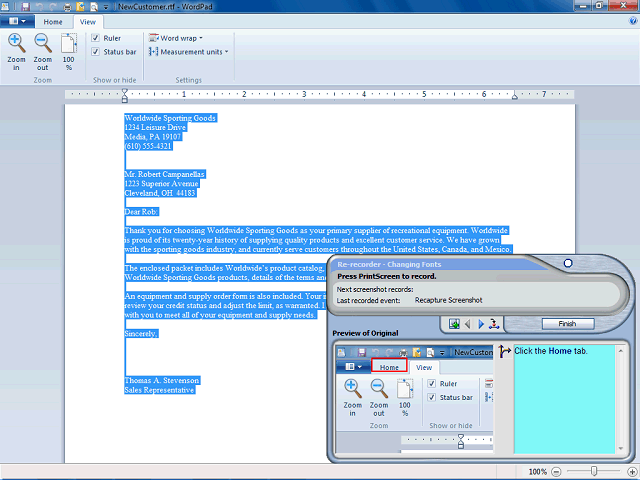Click the down arrow of the instruction scrollbar
Image resolution: width=640 pixels, height=480 pixels.
point(620,448)
